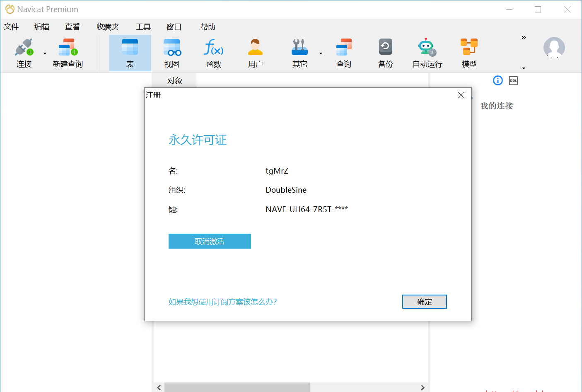
Task: Click the organization value DoubleSine
Action: 286,190
